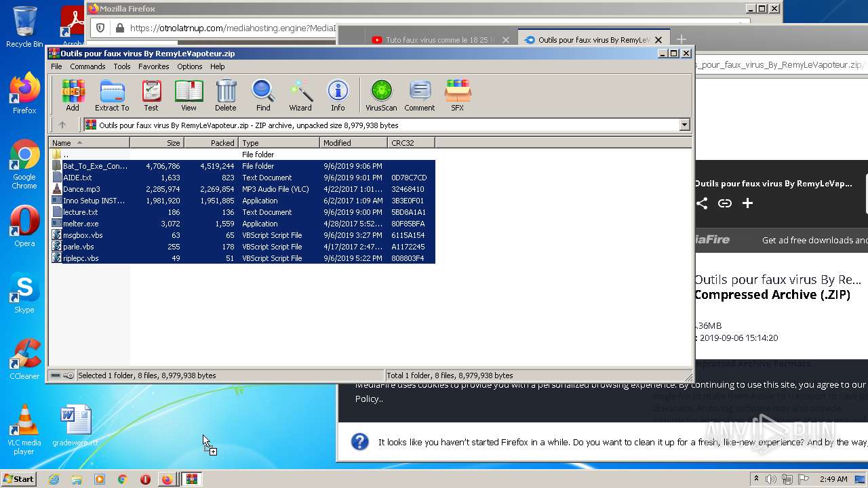Viewport: 868px width, 488px height.
Task: Open the Tools menu
Action: point(122,66)
